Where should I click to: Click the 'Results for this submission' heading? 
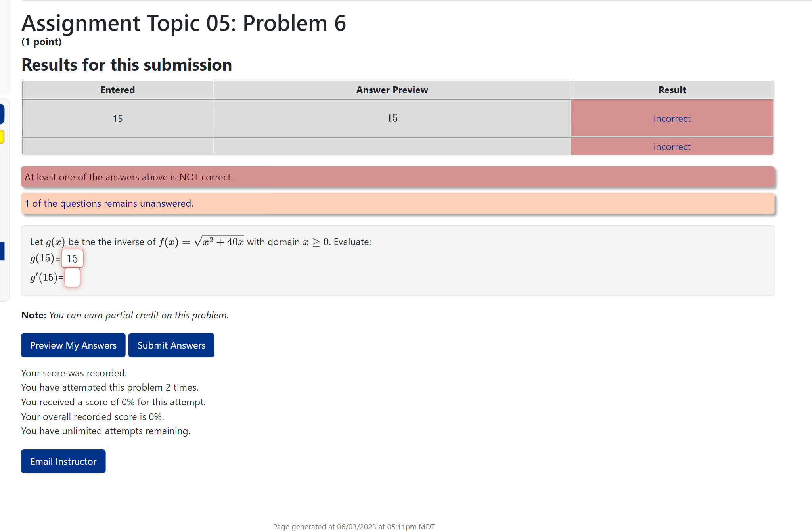(x=126, y=64)
